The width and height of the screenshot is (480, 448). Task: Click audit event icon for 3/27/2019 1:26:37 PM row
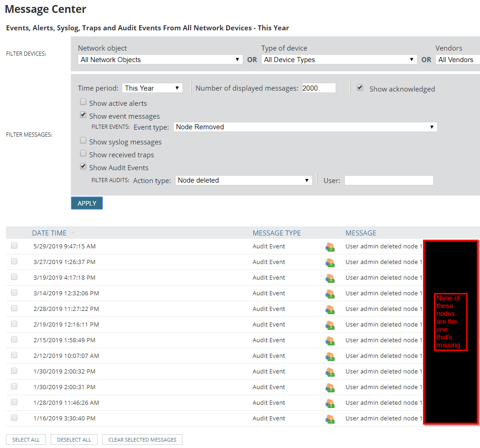click(330, 263)
